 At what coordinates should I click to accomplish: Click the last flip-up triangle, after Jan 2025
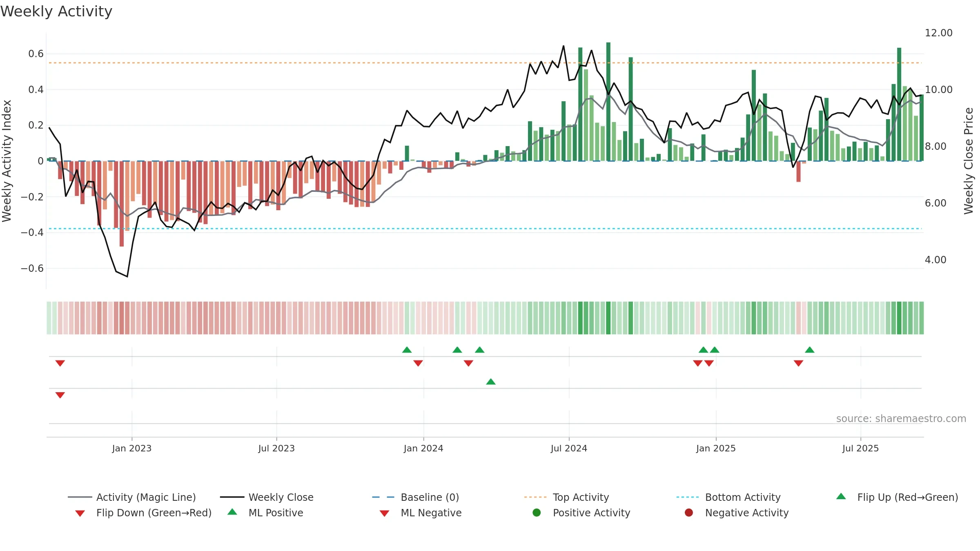pyautogui.click(x=810, y=350)
